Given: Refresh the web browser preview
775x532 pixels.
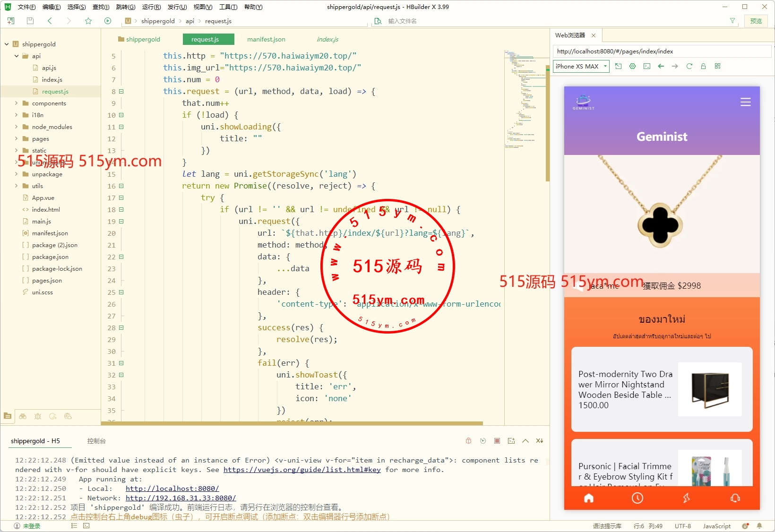Looking at the screenshot, I should point(689,66).
